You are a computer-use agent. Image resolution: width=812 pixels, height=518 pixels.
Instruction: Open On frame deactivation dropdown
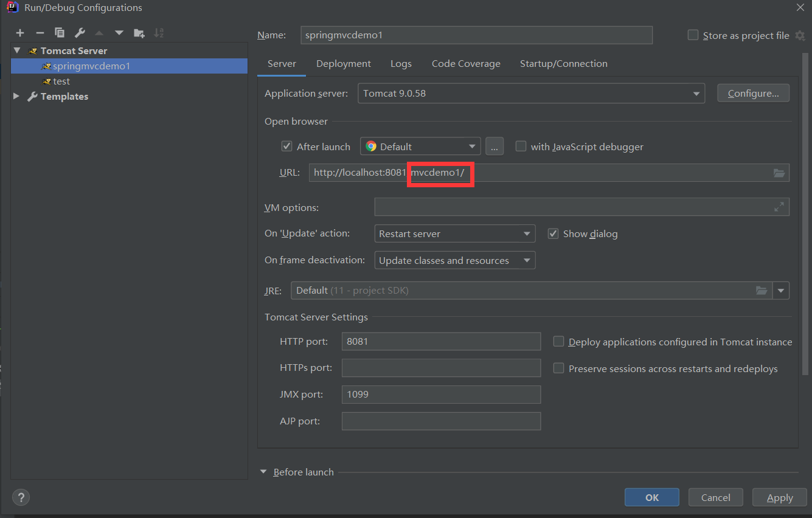pos(454,260)
